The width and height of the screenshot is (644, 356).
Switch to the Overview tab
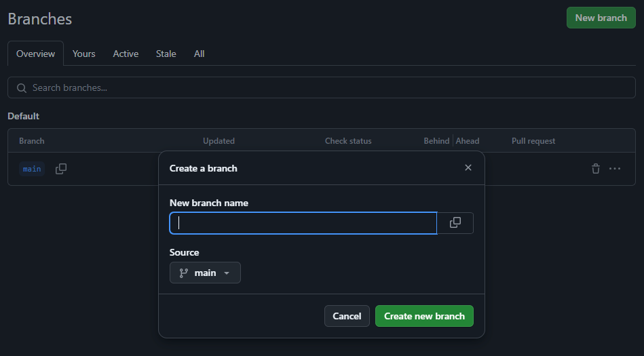coord(35,54)
